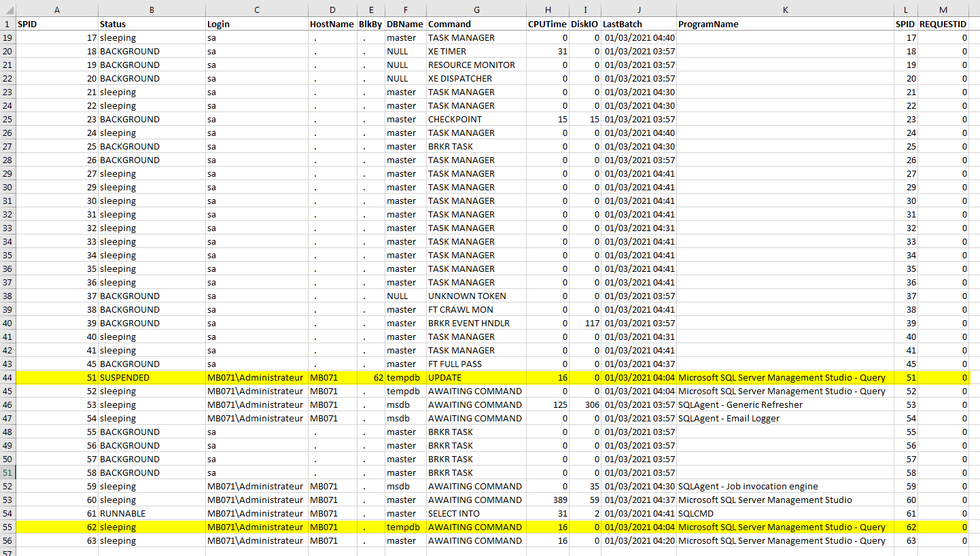
Task: Select row 1 header number
Action: 8,24
